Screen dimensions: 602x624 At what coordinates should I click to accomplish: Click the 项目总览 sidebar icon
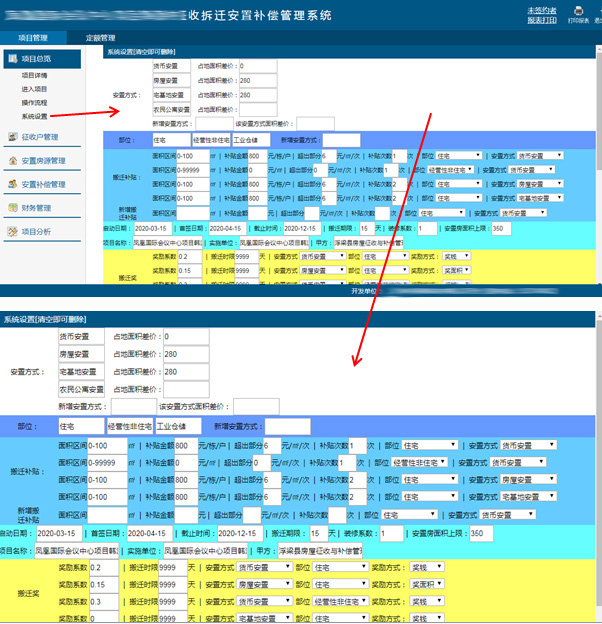coord(12,60)
